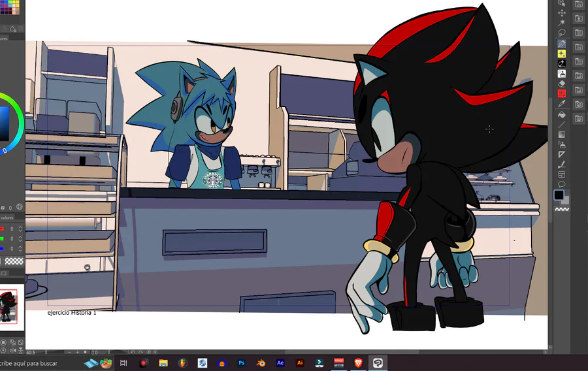
Task: Click the hue ring handle on color wheel
Action: pyautogui.click(x=5, y=151)
